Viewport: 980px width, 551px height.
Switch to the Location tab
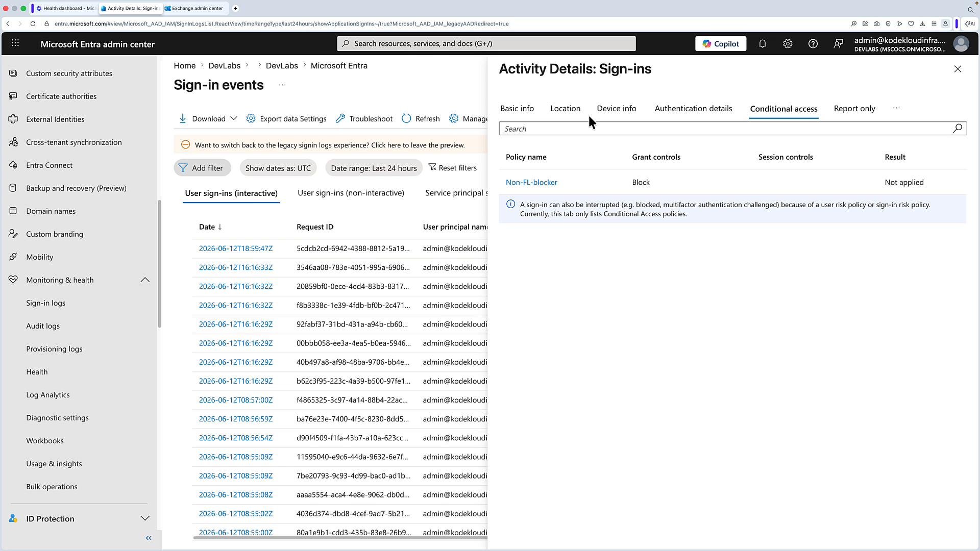tap(565, 108)
